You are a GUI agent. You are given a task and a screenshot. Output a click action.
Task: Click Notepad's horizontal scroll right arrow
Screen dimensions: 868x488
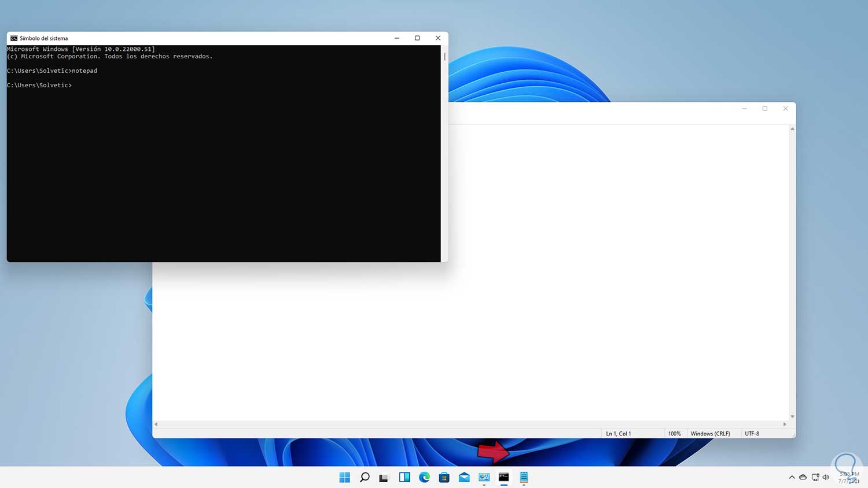(785, 424)
